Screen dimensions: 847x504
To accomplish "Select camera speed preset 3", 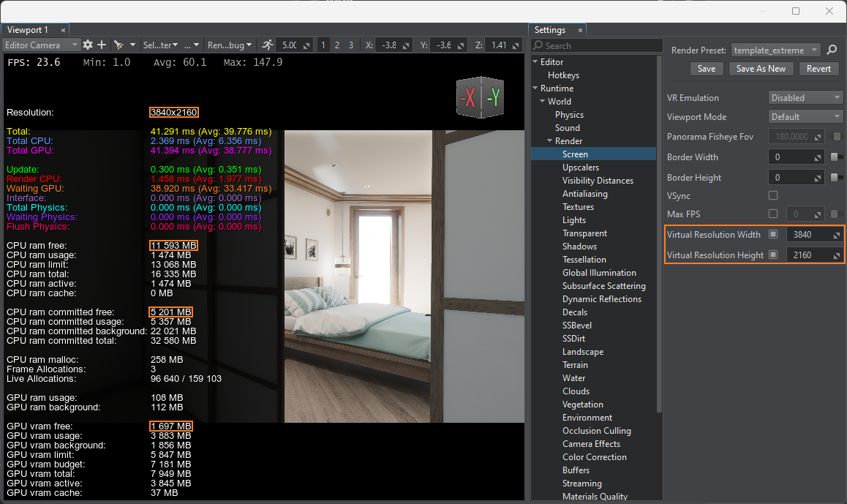I will [350, 45].
